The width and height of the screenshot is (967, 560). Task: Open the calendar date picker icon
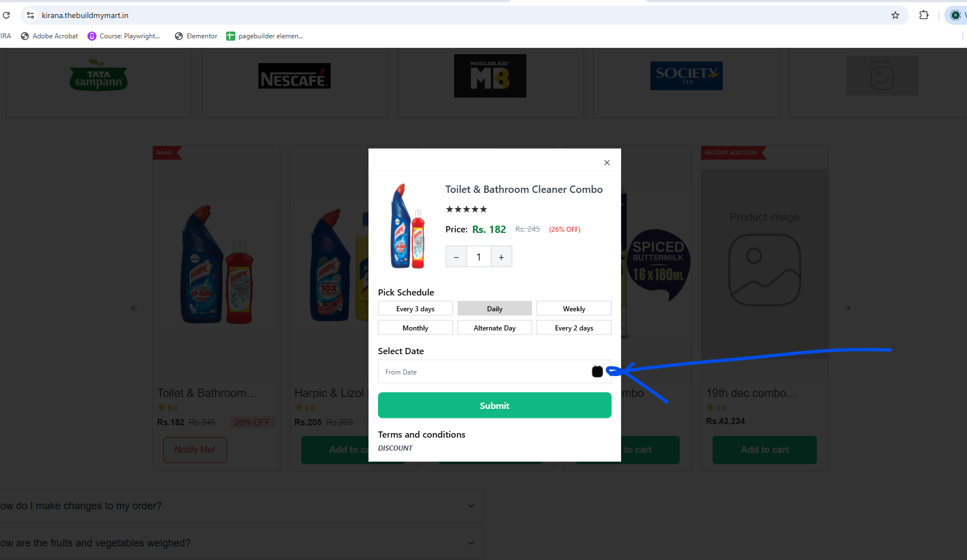(597, 371)
